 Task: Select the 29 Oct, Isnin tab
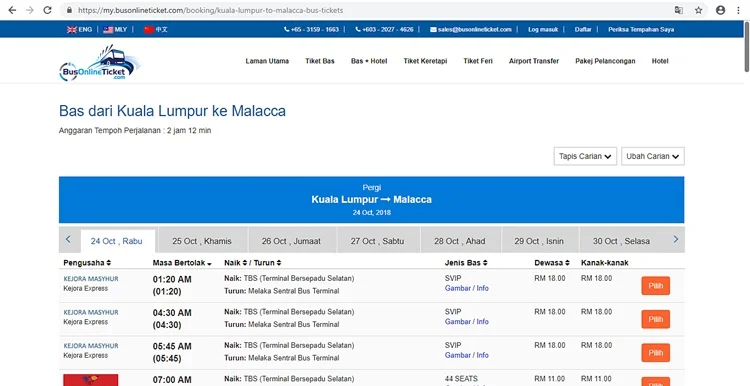[x=539, y=241]
